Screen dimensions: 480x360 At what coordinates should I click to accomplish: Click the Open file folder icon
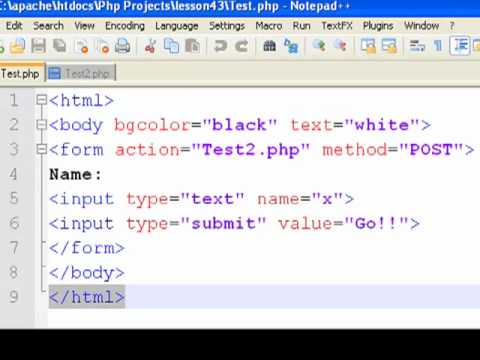click(x=18, y=46)
